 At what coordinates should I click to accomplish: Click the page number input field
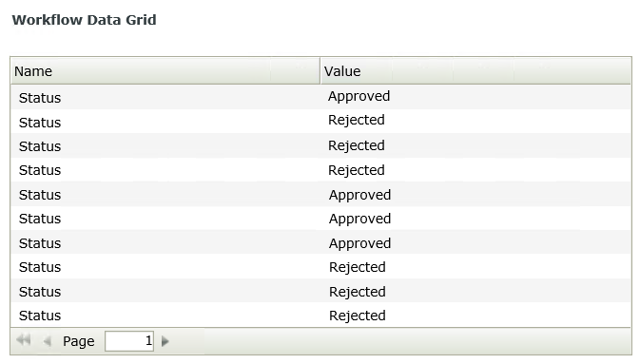129,341
